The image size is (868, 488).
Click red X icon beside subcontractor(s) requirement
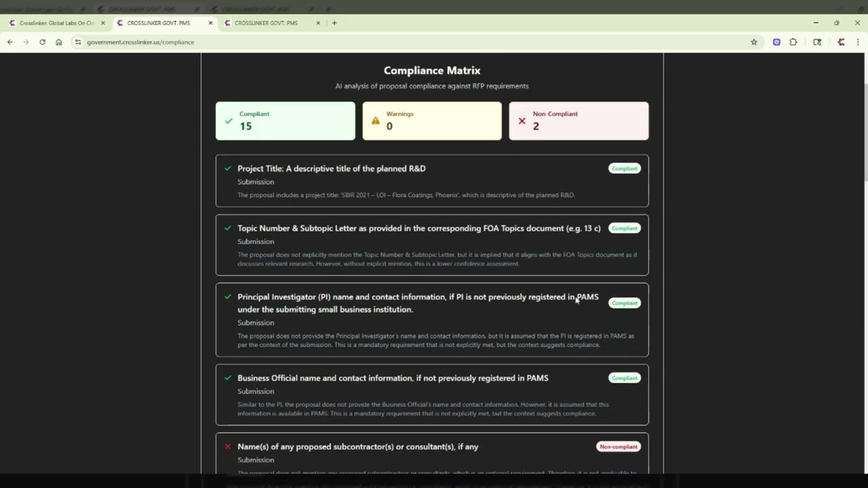[x=228, y=447]
